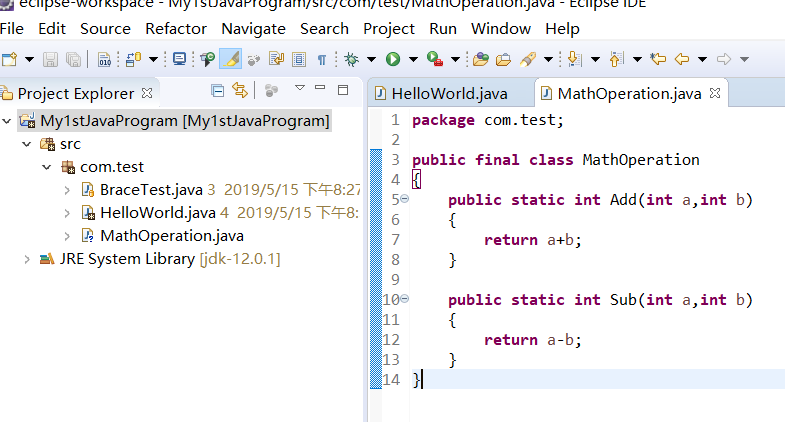Click the Forward navigation arrow icon
Image resolution: width=785 pixels, height=422 pixels.
pyautogui.click(x=724, y=59)
